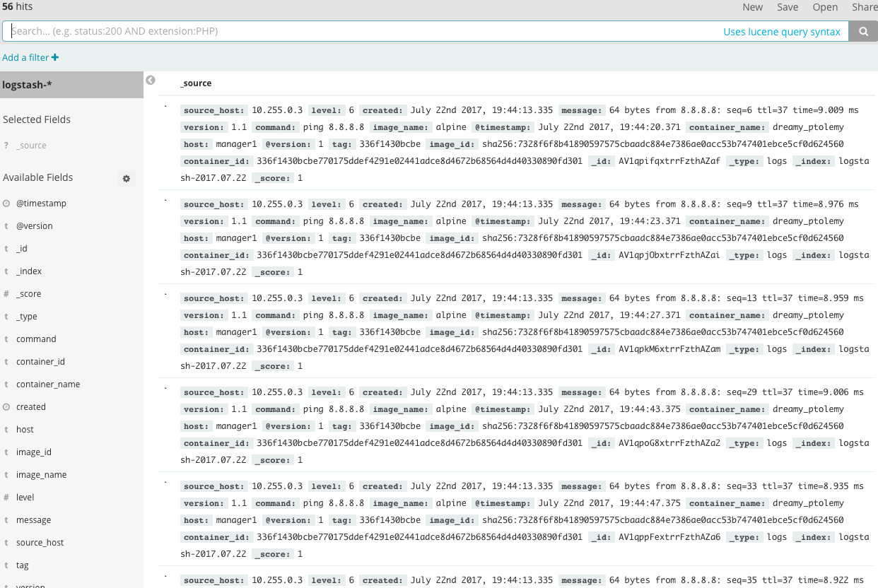This screenshot has width=878, height=588.
Task: Click Open in the top menu
Action: [x=825, y=7]
